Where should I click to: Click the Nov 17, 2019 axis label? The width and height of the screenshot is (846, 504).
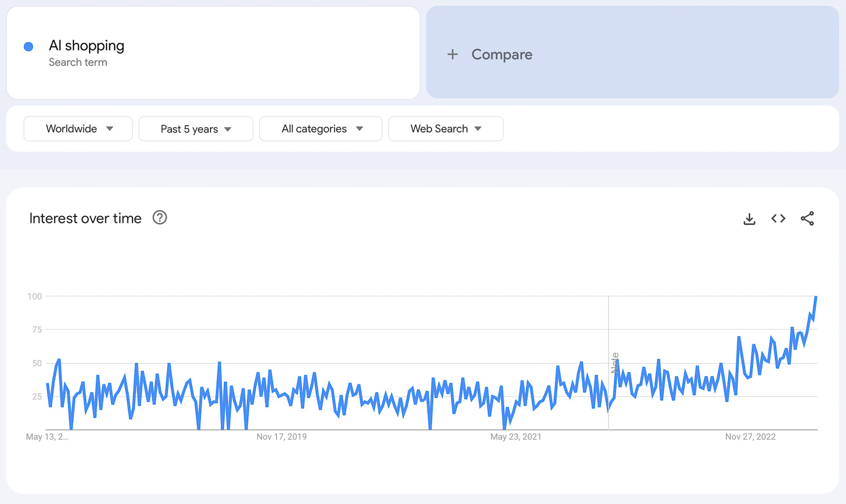(x=281, y=437)
